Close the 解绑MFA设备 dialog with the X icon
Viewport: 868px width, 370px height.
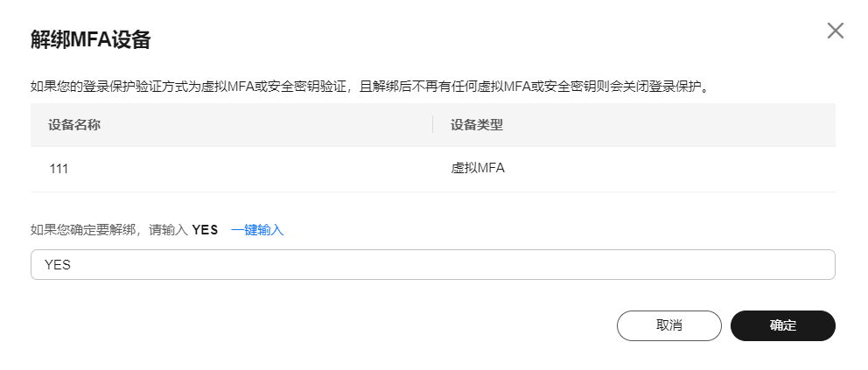(836, 31)
